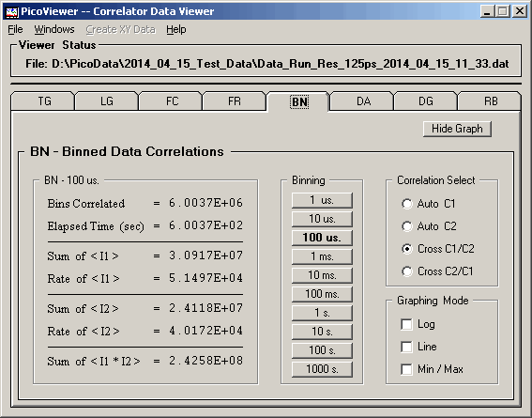
Task: Click the Elapsed Time value 6.0037E+02
Action: tap(205, 225)
